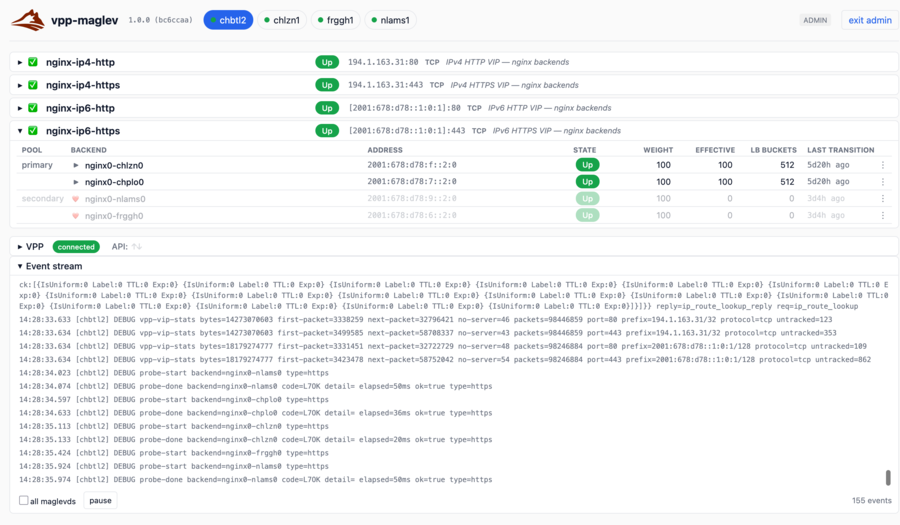The width and height of the screenshot is (900, 525).
Task: Expand backend nginx0-chlzn0 details
Action: [76, 165]
